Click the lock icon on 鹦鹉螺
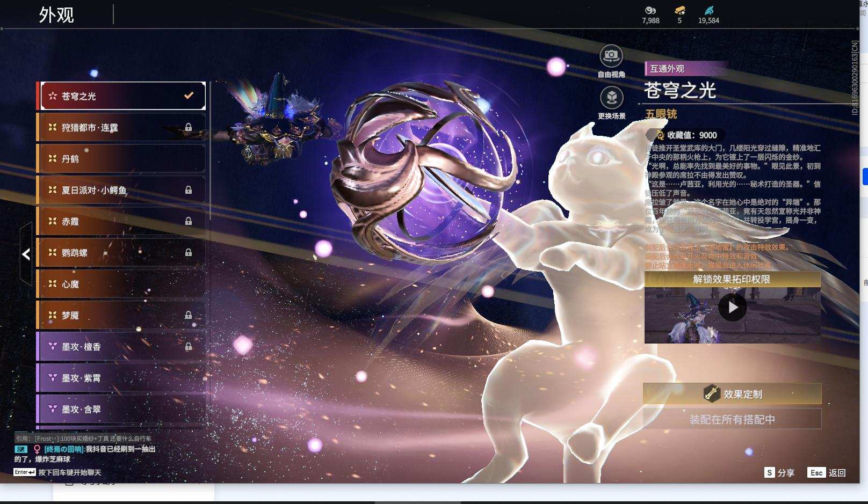This screenshot has height=504, width=868. pyautogui.click(x=189, y=252)
